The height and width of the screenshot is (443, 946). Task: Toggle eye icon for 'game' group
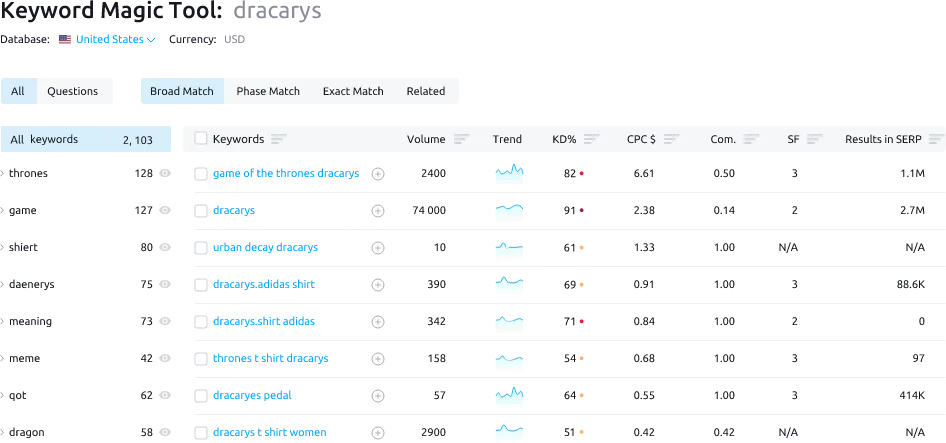[x=165, y=210]
